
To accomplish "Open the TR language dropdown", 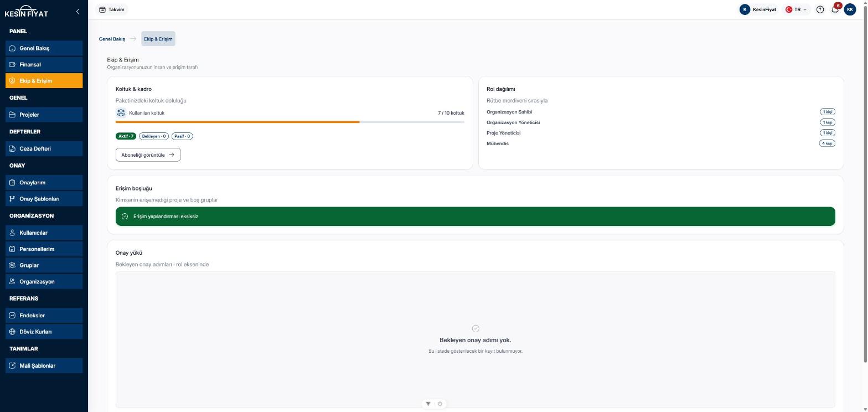I will [796, 9].
